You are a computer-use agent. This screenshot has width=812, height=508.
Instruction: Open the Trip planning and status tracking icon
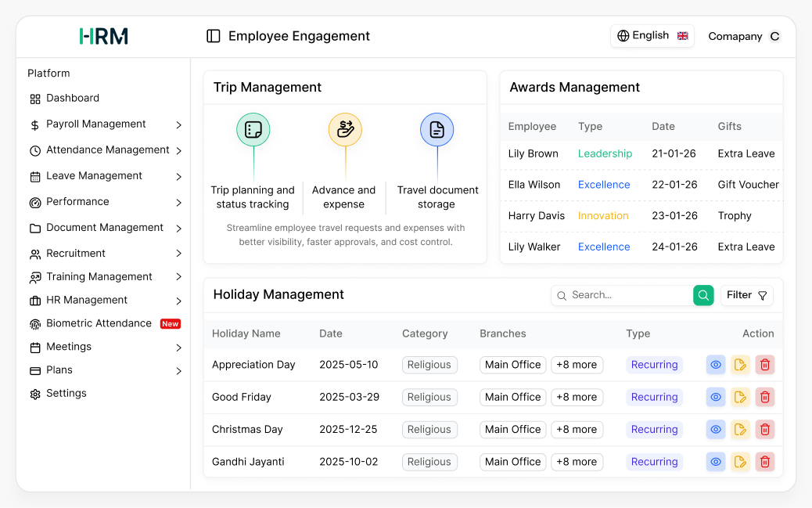tap(253, 130)
